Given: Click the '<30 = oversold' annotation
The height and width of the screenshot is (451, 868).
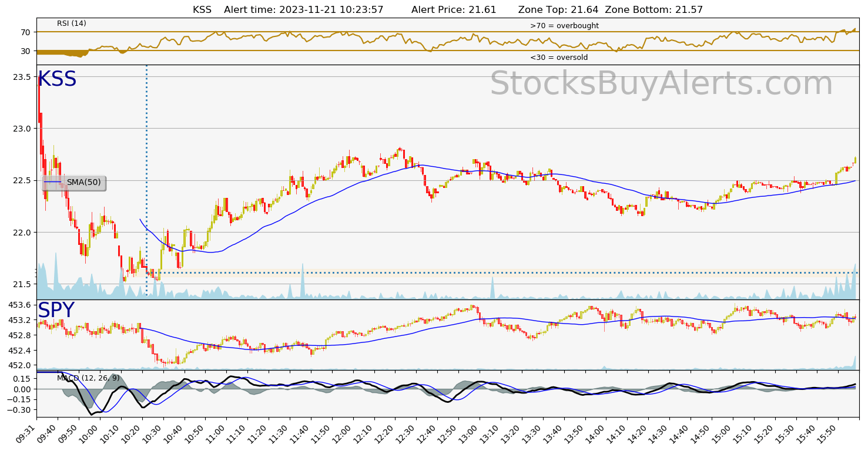Looking at the screenshot, I should (559, 58).
